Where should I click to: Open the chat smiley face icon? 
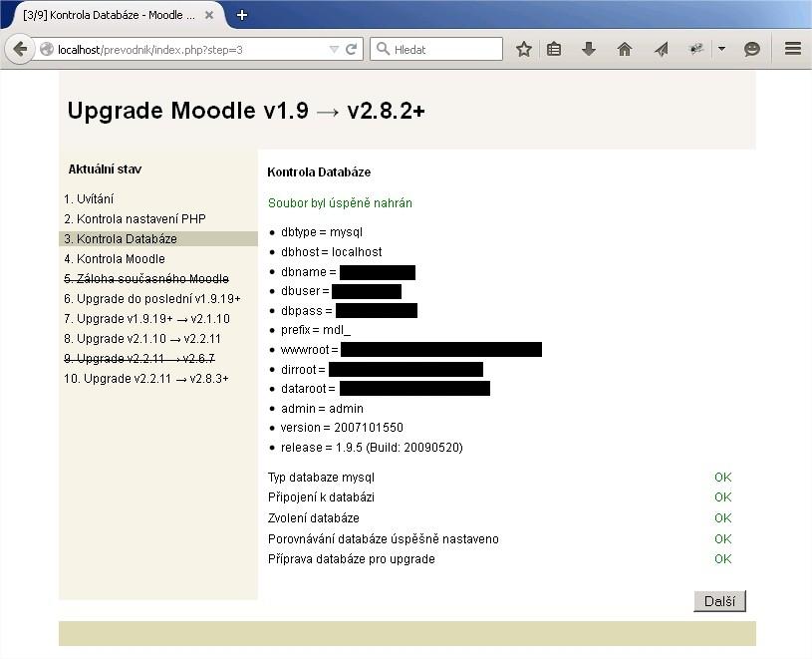tap(752, 49)
